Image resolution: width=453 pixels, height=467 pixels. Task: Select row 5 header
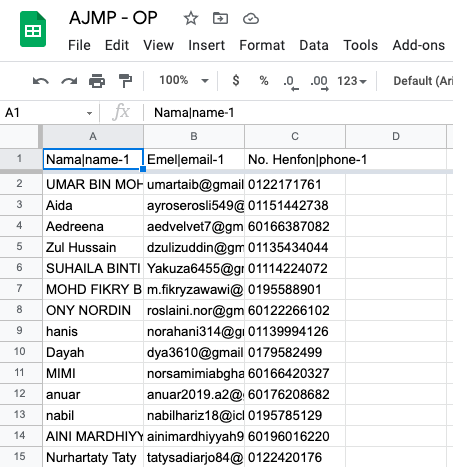(x=21, y=247)
